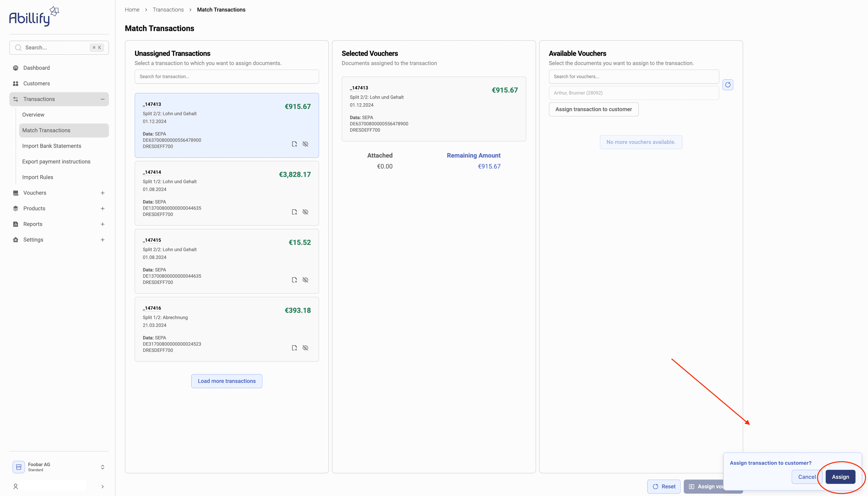Viewport: 868px width, 496px height.
Task: Hide transaction _147413 with eye icon
Action: [x=305, y=144]
